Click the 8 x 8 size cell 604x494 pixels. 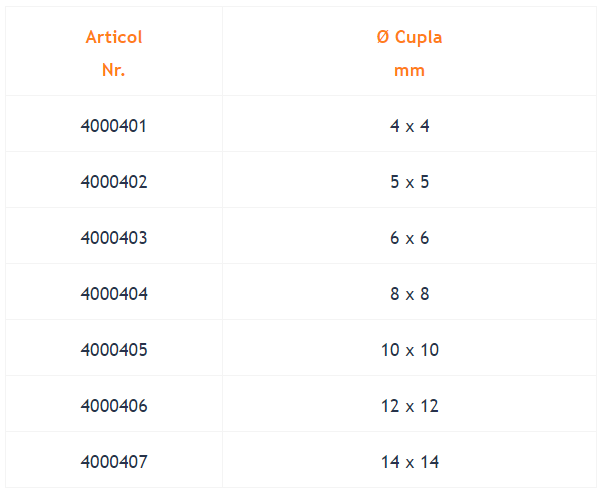(x=409, y=294)
